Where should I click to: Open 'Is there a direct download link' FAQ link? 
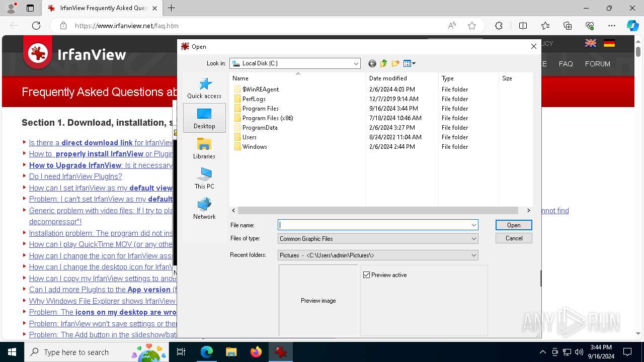click(101, 143)
